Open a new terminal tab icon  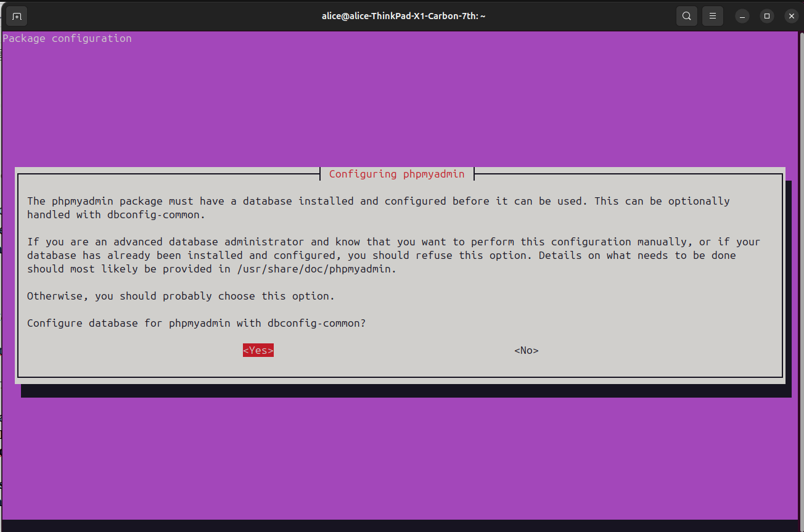(17, 16)
